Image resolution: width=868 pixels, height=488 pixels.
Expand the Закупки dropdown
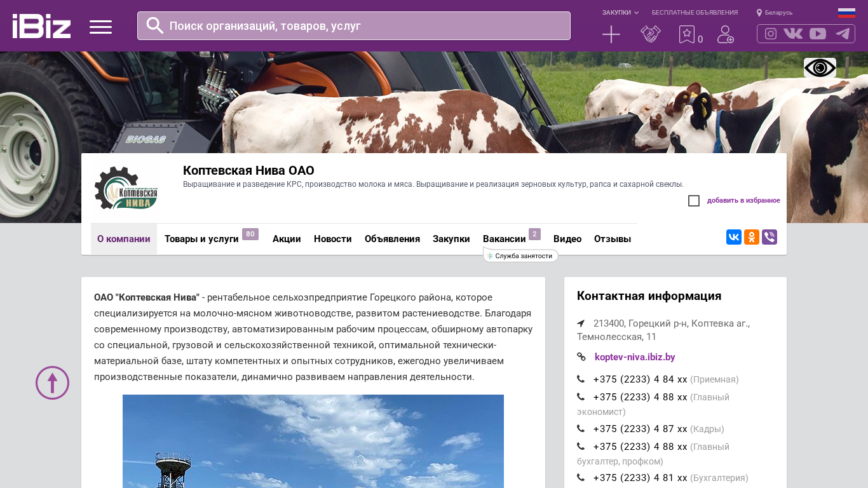pos(620,13)
